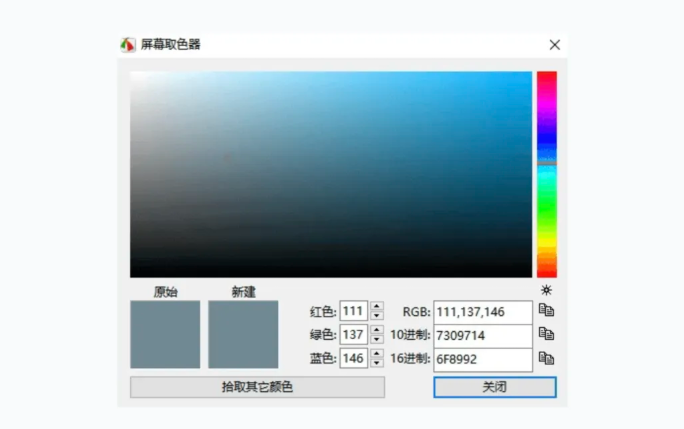Focus the 绿色 input field showing 137
The image size is (684, 429).
tap(354, 335)
